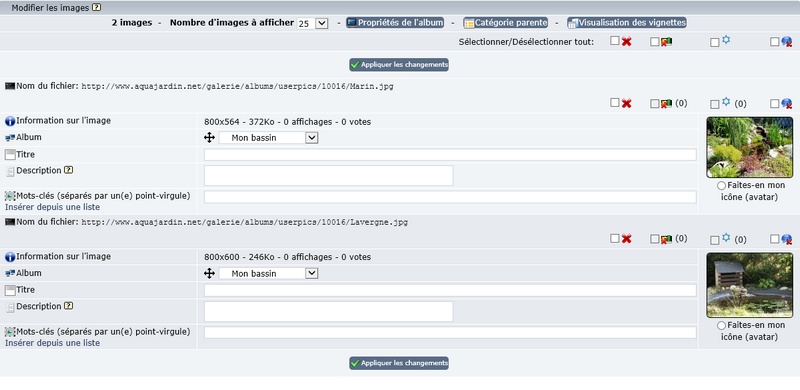Click help icon next to first Description

tap(68, 170)
